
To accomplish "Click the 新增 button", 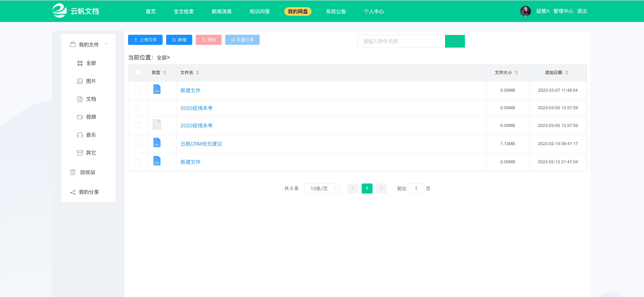I will point(179,40).
